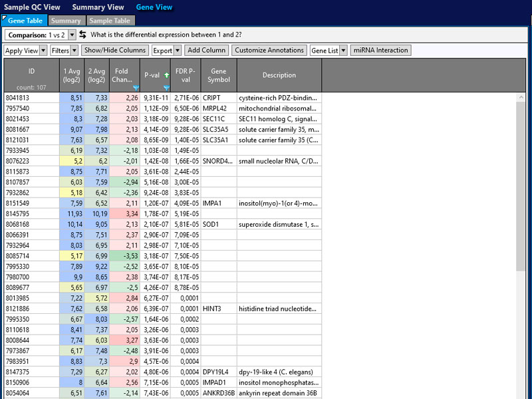Click the vertical scrollbar thumb
Viewport: 532px width, 399px height.
521,186
